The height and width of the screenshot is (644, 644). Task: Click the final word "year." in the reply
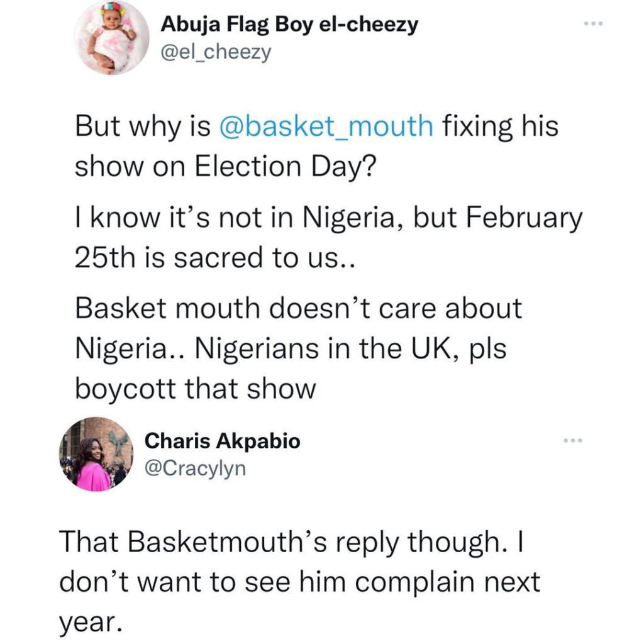[x=89, y=622]
